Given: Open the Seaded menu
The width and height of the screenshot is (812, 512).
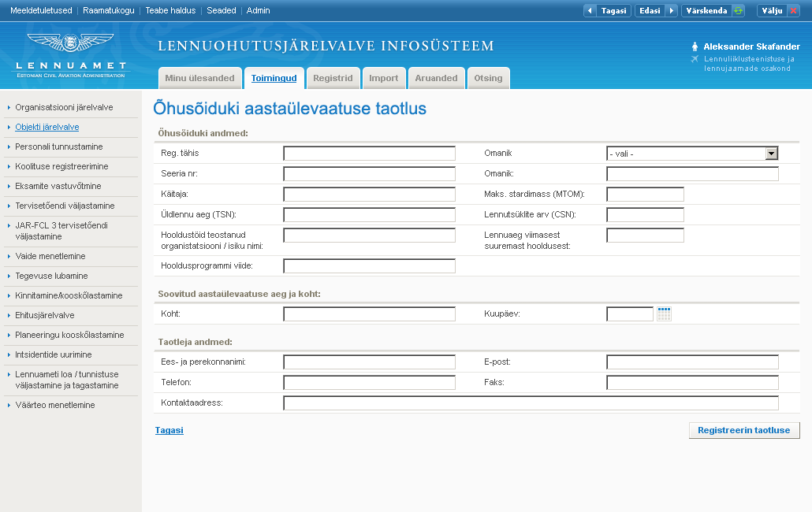Looking at the screenshot, I should pyautogui.click(x=221, y=10).
